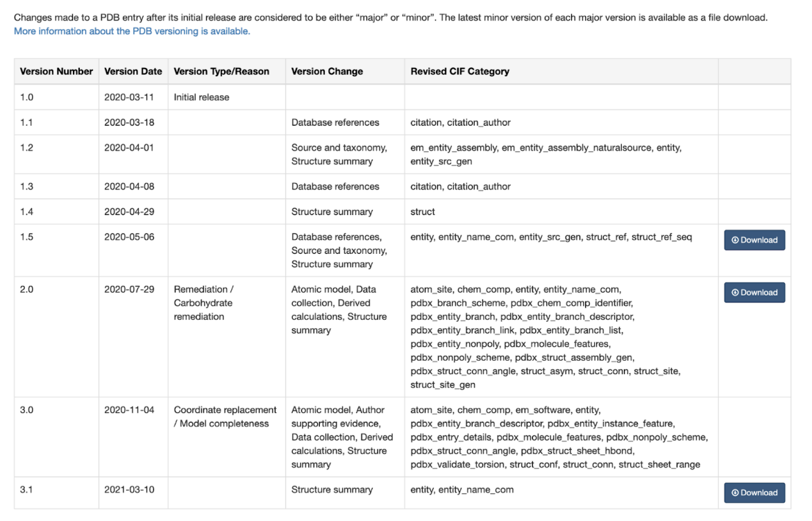This screenshot has width=812, height=521.
Task: Select the 3.0 version number cell
Action: click(x=27, y=410)
